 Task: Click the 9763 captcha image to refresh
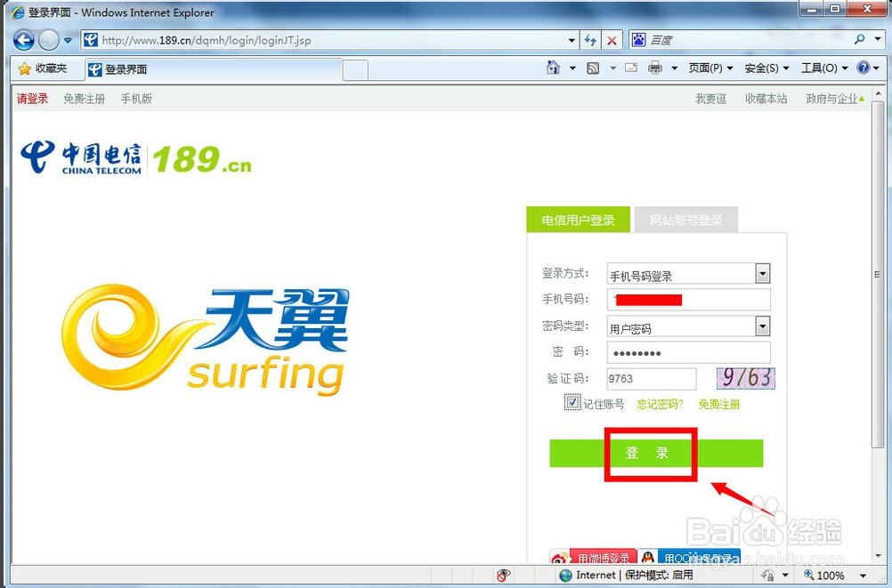(746, 378)
